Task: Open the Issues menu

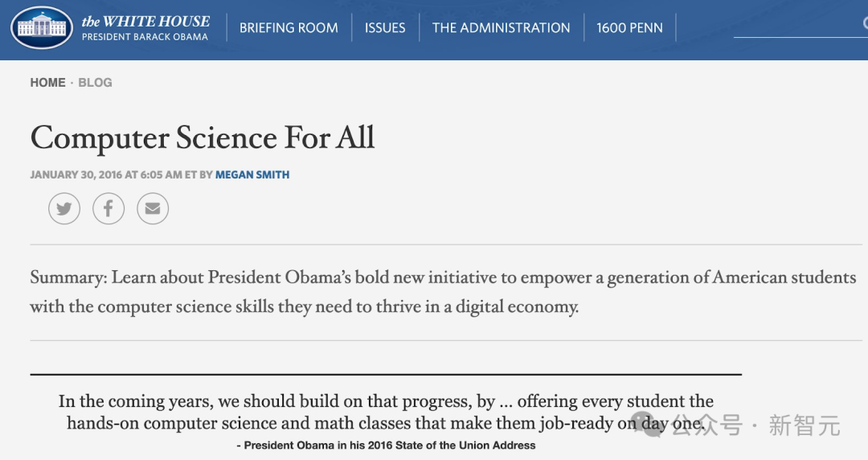Action: [385, 27]
